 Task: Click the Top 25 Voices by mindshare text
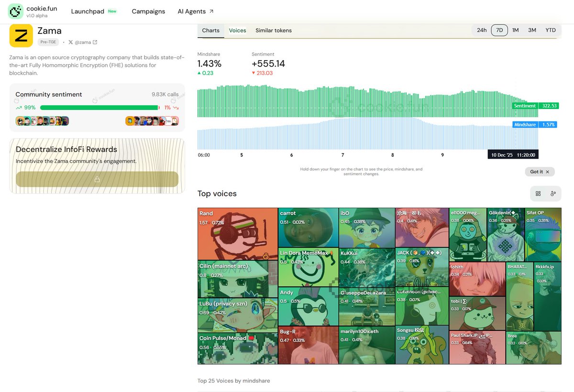click(x=234, y=381)
